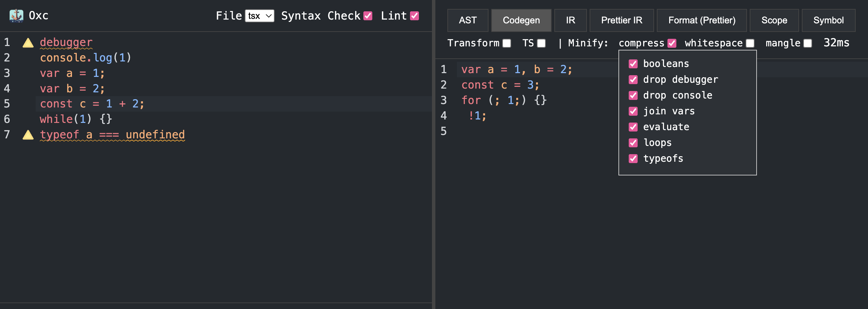Open the File type tsx dropdown
This screenshot has width=868, height=309.
(260, 16)
